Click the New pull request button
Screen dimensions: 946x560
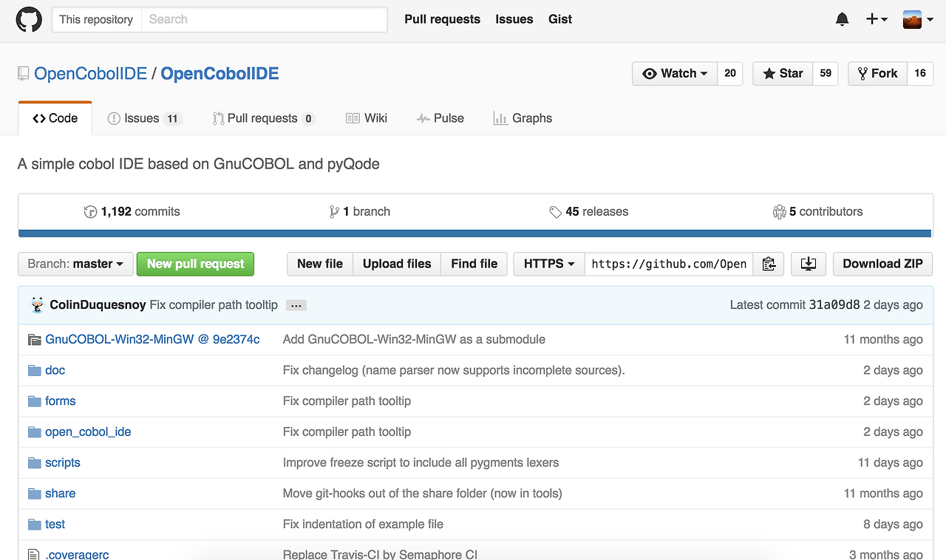(195, 264)
